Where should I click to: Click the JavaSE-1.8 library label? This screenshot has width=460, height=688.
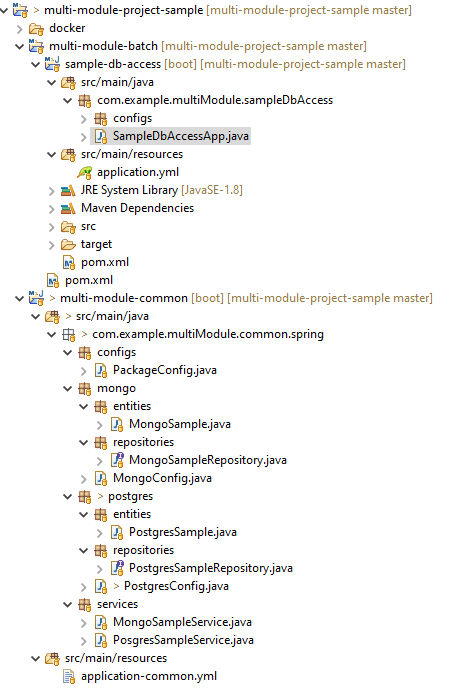tap(212, 190)
